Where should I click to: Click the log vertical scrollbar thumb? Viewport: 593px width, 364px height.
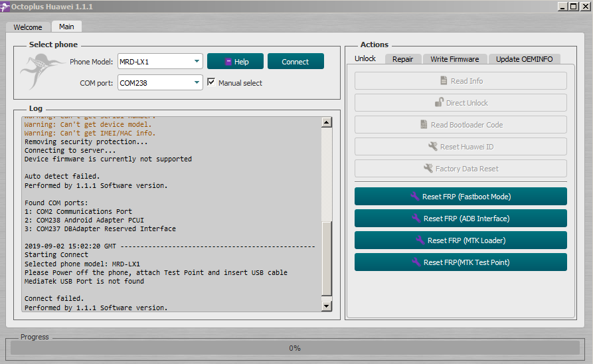pos(326,258)
